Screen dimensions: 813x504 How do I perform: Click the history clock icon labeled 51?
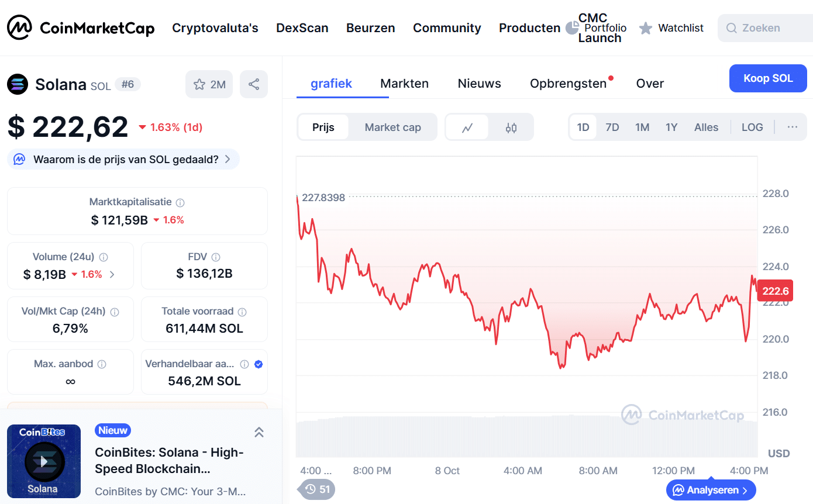(x=318, y=489)
